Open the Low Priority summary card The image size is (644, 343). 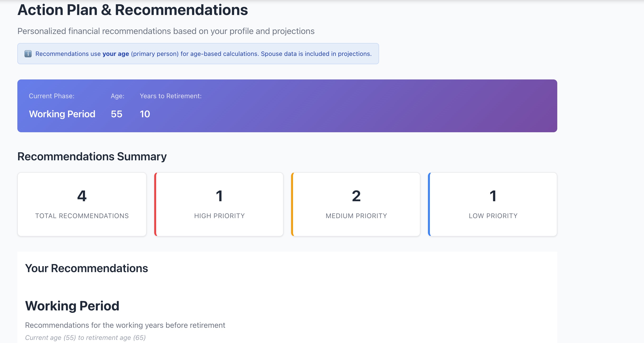[492, 204]
